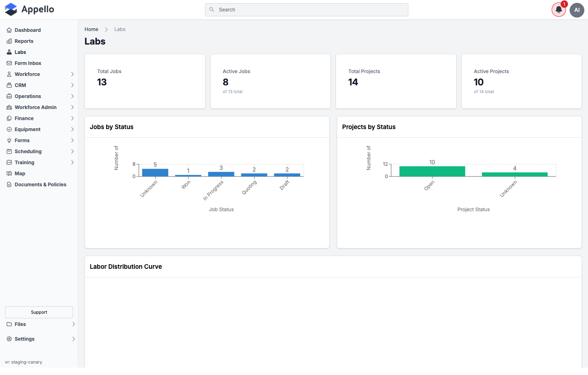Screen dimensions: 588x375
Task: Expand the Operations chevron
Action: tap(72, 96)
